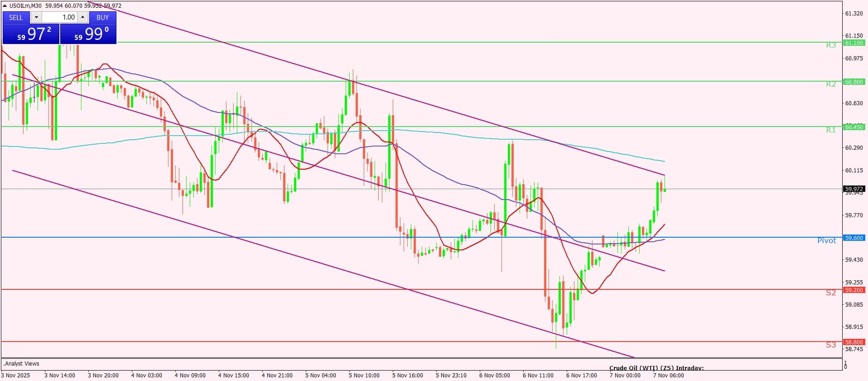868x381 pixels.
Task: Increase trade volume with the up arrow
Action: [82, 17]
